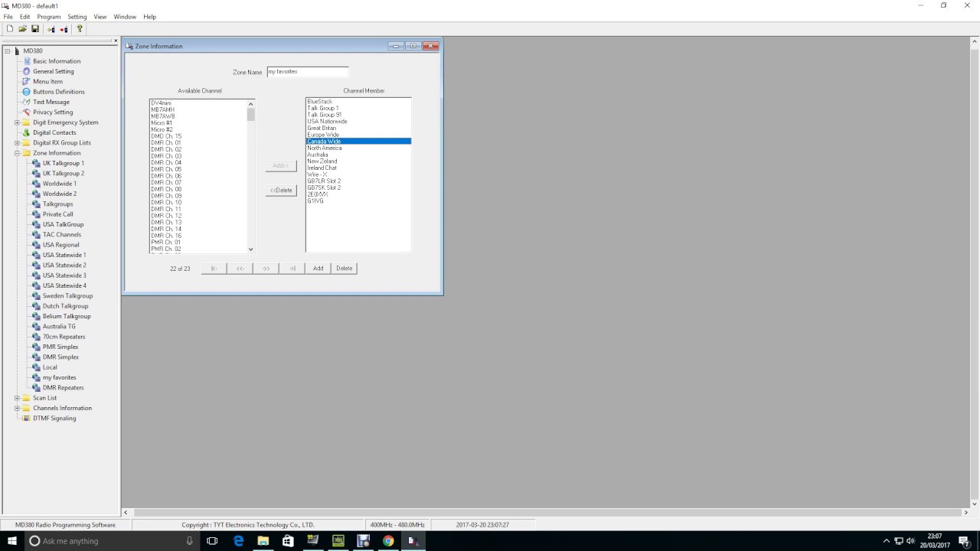Click the Add>> channel button
This screenshot has height=551, width=980.
pyautogui.click(x=281, y=166)
